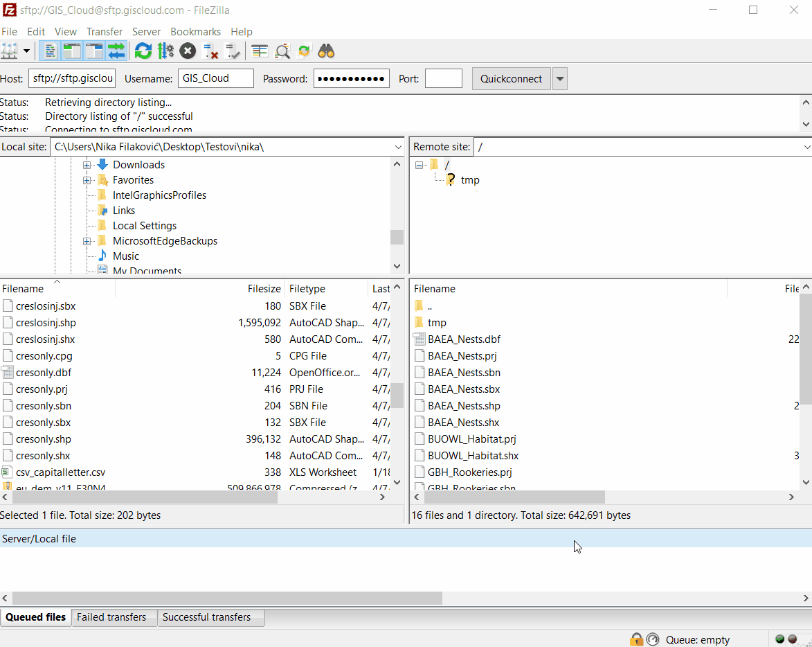Open the Edit menu
This screenshot has height=647, width=812.
pyautogui.click(x=36, y=32)
